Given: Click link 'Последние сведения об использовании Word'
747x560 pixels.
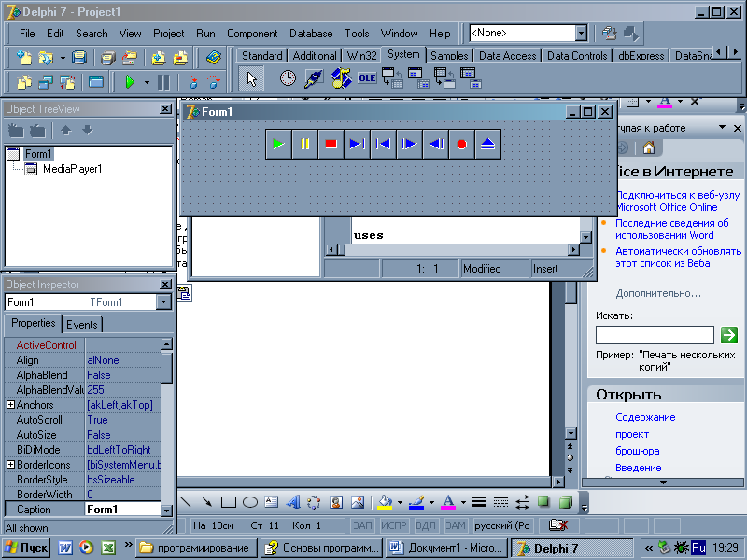Looking at the screenshot, I should click(671, 229).
